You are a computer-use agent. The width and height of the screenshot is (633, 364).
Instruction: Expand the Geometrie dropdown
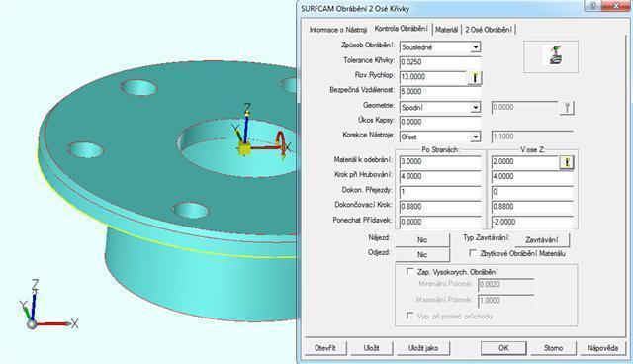tap(475, 108)
